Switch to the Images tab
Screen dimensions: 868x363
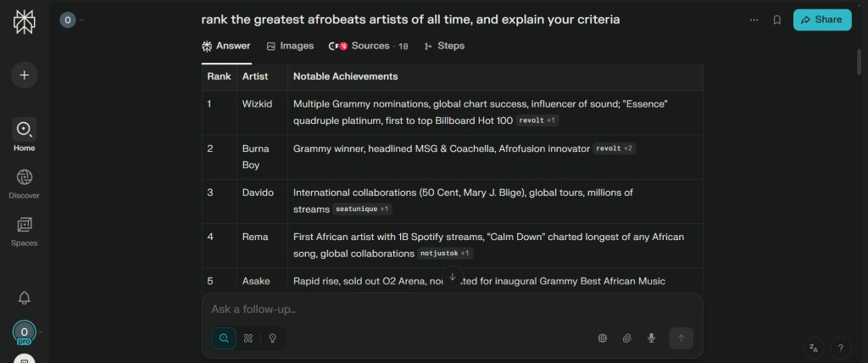[290, 46]
